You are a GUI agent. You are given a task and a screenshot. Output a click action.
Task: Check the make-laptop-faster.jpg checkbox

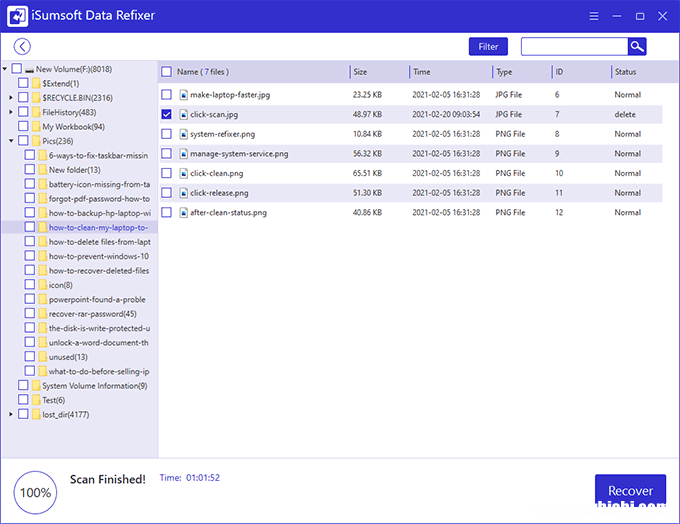coord(167,95)
